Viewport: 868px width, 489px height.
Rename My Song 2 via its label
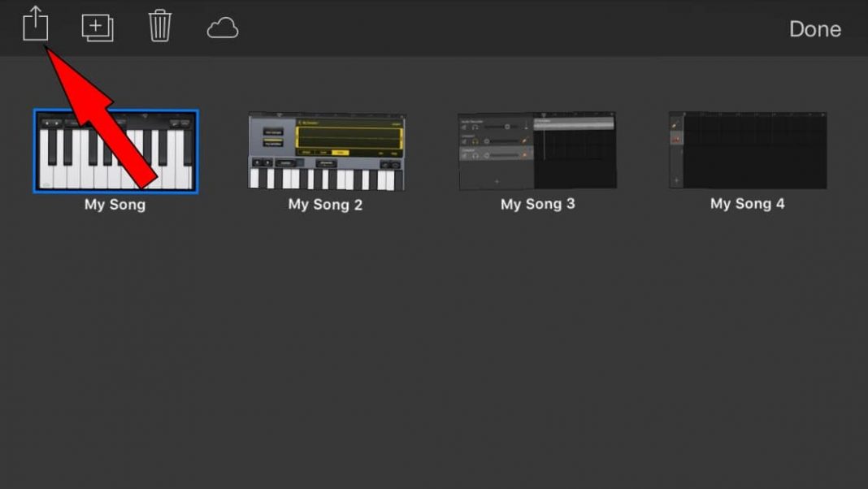(325, 205)
